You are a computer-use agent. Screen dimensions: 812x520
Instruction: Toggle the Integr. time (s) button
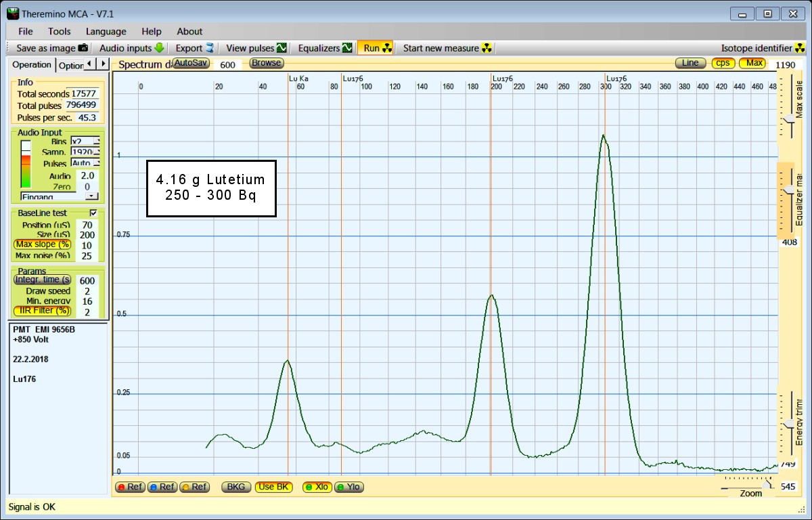click(43, 280)
